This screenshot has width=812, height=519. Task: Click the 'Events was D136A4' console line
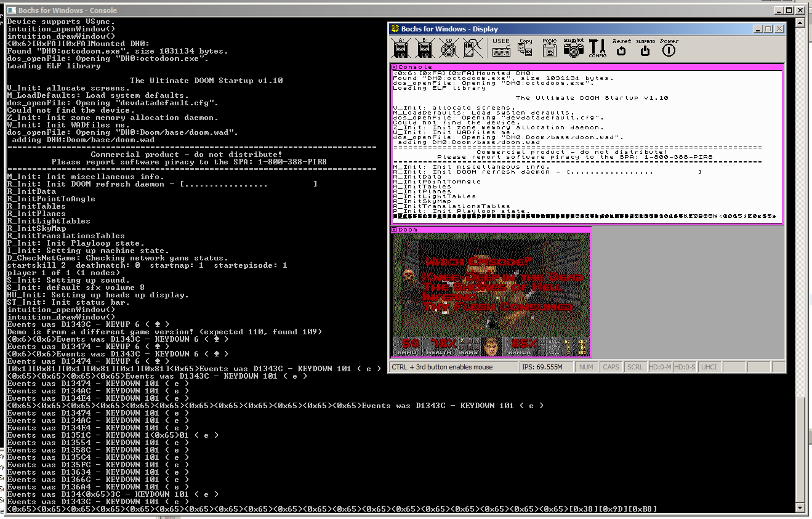[98, 487]
